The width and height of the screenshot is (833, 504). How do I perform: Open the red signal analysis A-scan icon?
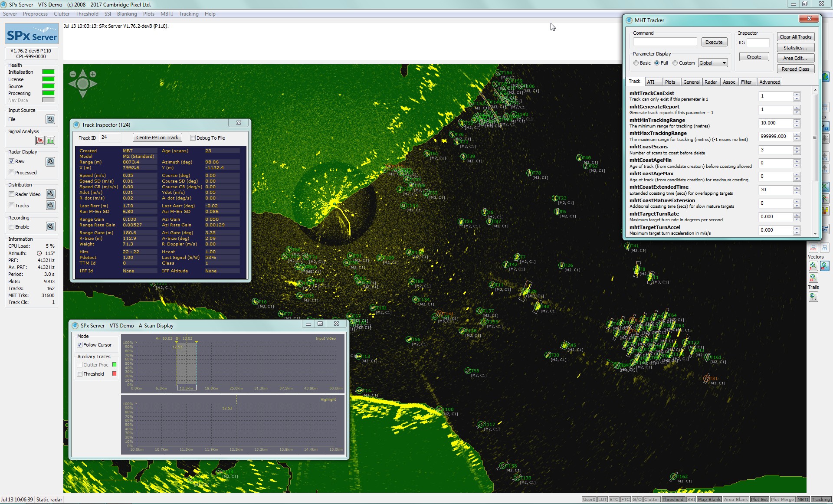tap(40, 141)
